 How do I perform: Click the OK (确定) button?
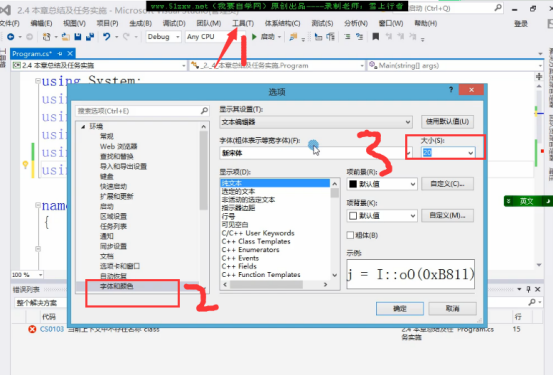pos(400,309)
